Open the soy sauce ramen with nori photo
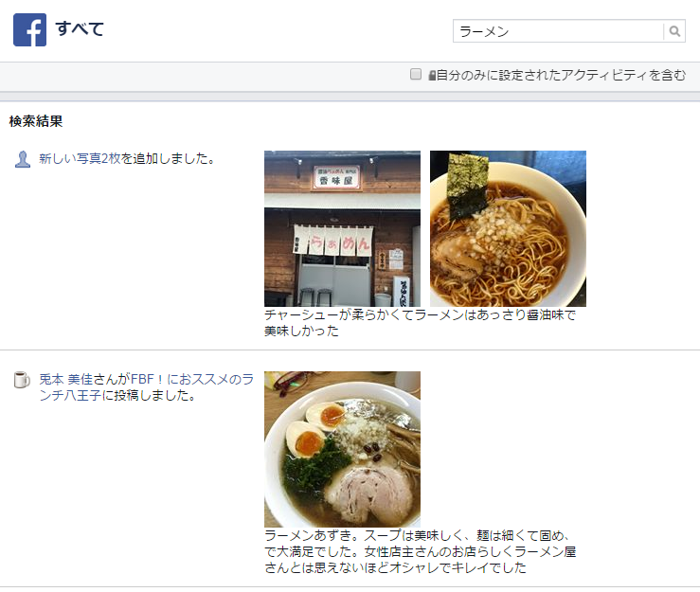Image resolution: width=700 pixels, height=592 pixels. tap(508, 228)
